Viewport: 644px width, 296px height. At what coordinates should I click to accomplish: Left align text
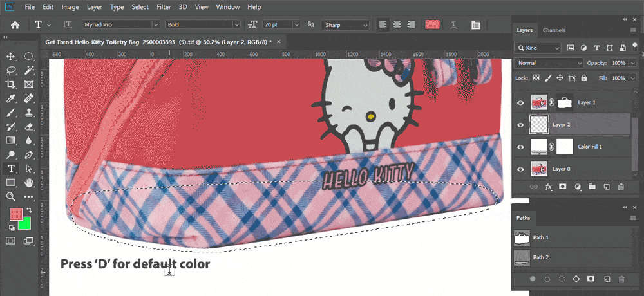383,24
